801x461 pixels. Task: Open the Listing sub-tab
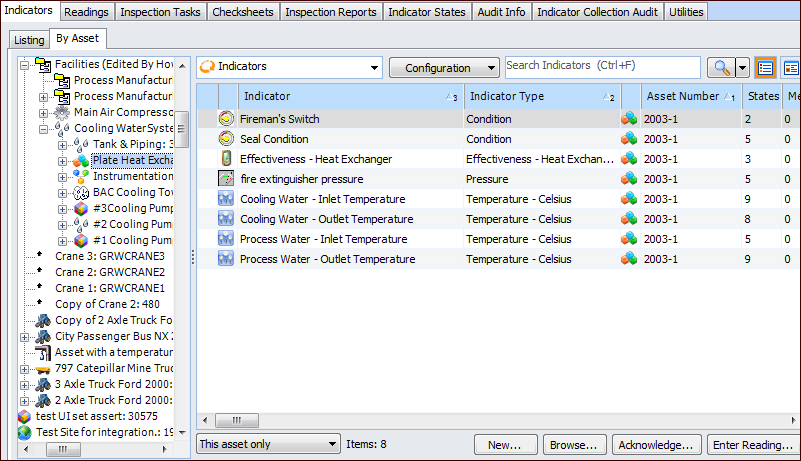click(29, 40)
